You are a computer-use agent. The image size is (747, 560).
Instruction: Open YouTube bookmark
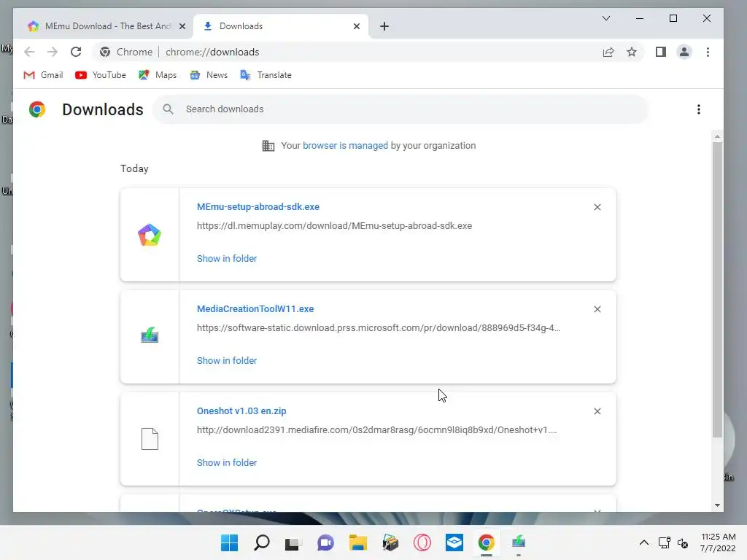click(x=101, y=75)
